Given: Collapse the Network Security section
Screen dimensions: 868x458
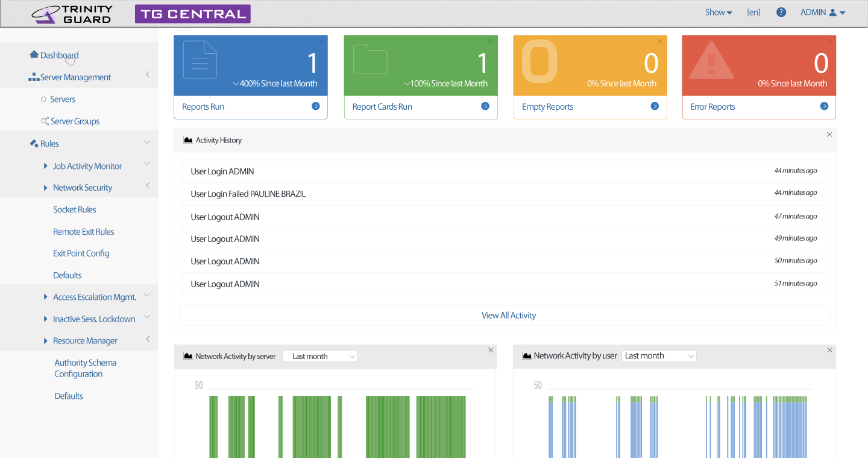Looking at the screenshot, I should (x=148, y=187).
